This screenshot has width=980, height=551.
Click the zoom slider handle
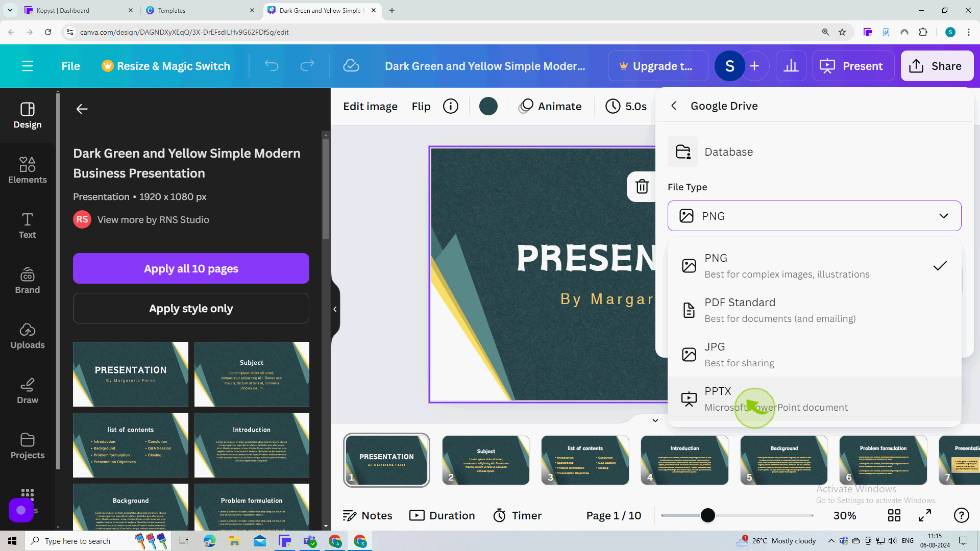click(707, 515)
